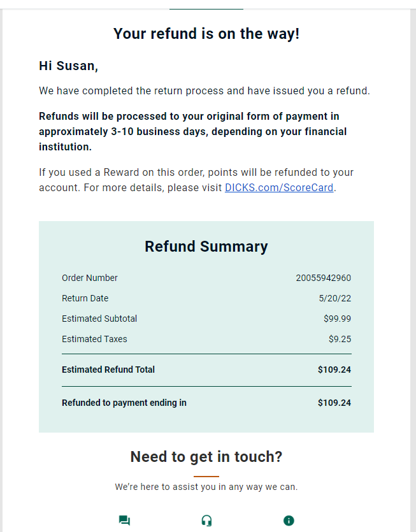
Task: Click the 'Hi Susan,' greeting
Action: click(x=69, y=66)
